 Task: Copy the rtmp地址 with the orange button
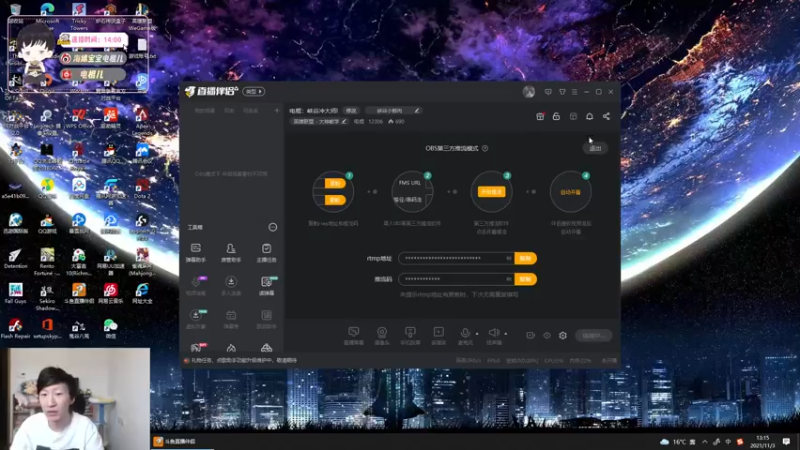pyautogui.click(x=525, y=258)
